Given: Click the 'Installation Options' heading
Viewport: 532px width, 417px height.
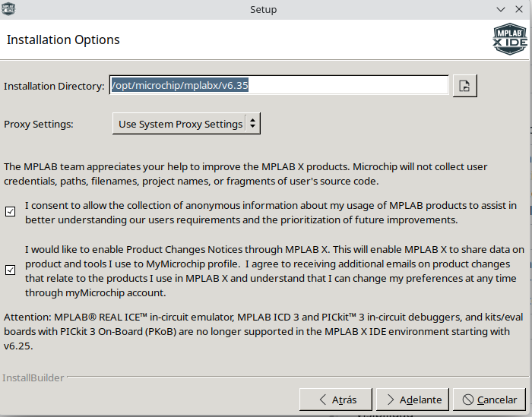Looking at the screenshot, I should [x=63, y=39].
